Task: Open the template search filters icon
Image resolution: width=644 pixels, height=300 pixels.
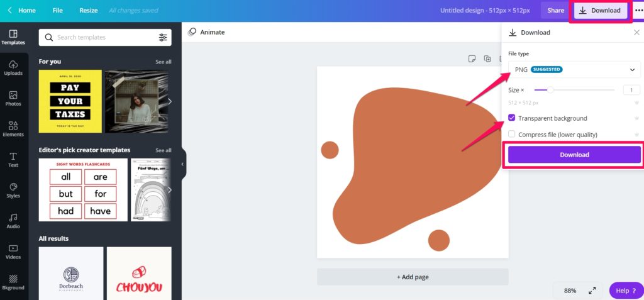Action: [163, 37]
